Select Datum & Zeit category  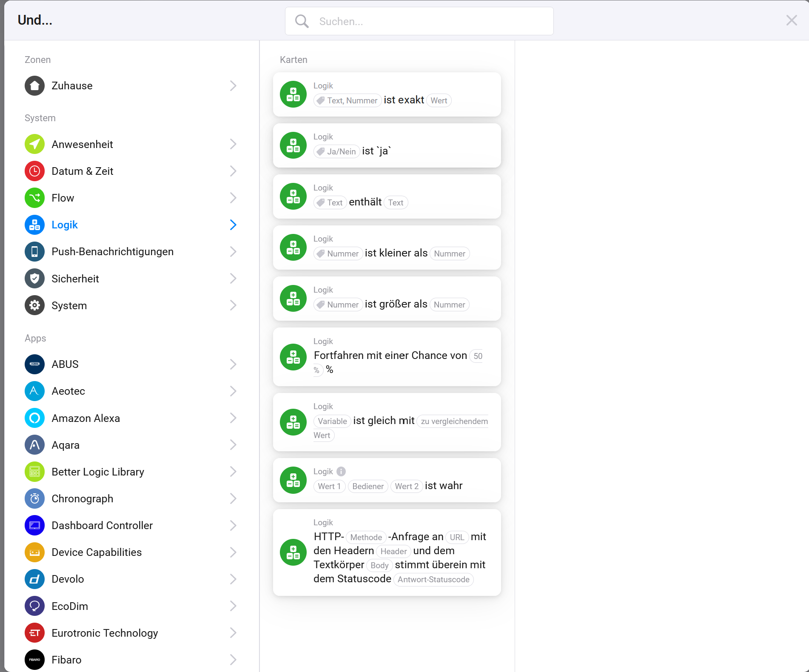coord(131,171)
